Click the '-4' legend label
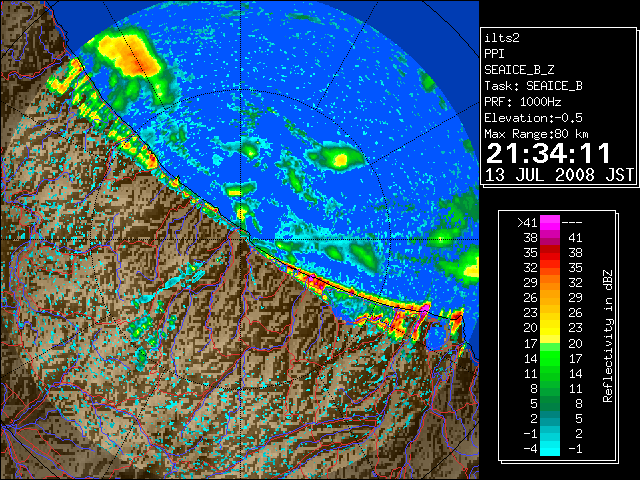This screenshot has height=480, width=640. click(x=530, y=449)
